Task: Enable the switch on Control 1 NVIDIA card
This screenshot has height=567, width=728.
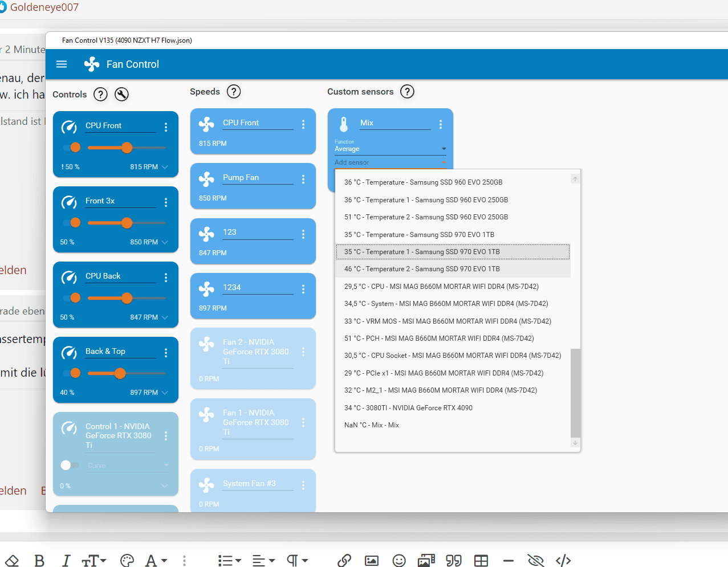Action: point(69,466)
